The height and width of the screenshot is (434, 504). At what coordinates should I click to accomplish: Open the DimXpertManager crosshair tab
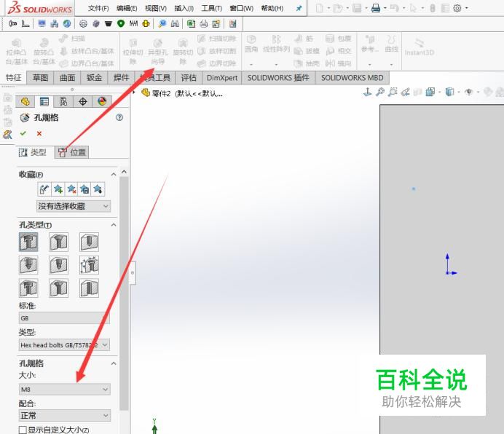coord(82,102)
